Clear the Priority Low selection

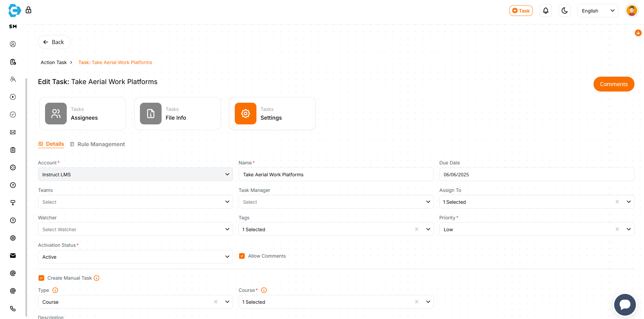coord(617,230)
